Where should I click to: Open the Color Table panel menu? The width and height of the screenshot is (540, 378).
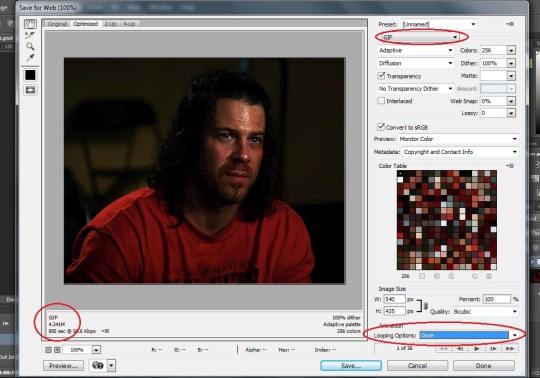pos(510,166)
